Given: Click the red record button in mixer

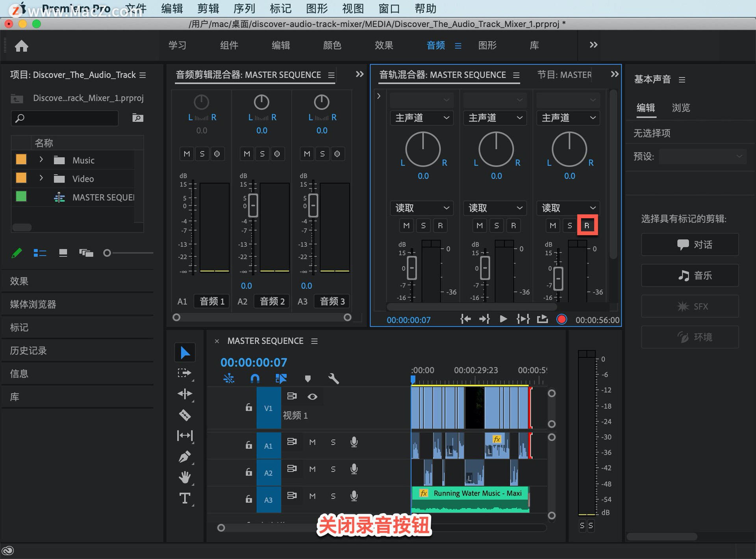Looking at the screenshot, I should point(561,319).
